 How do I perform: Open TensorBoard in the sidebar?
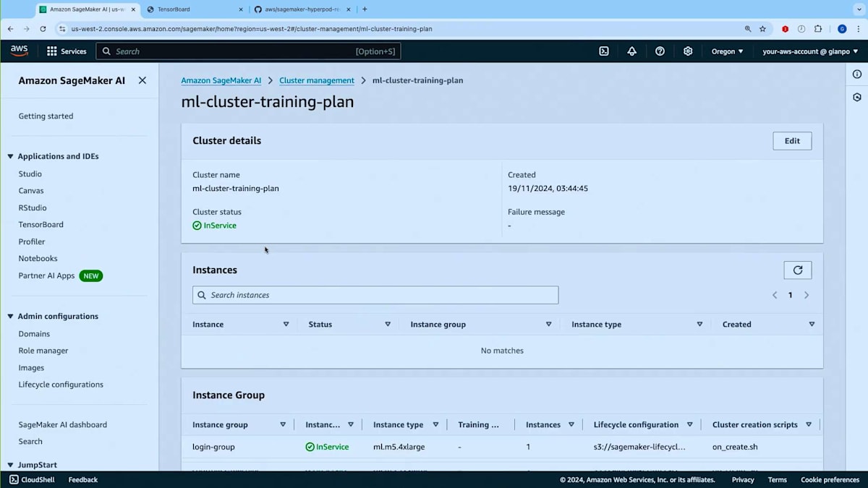[41, 225]
